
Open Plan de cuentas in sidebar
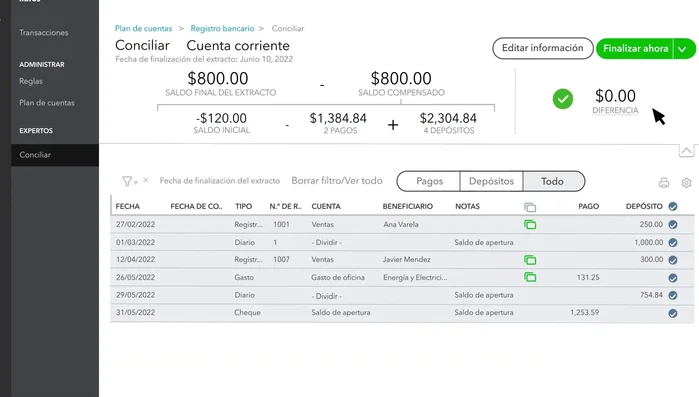[47, 102]
